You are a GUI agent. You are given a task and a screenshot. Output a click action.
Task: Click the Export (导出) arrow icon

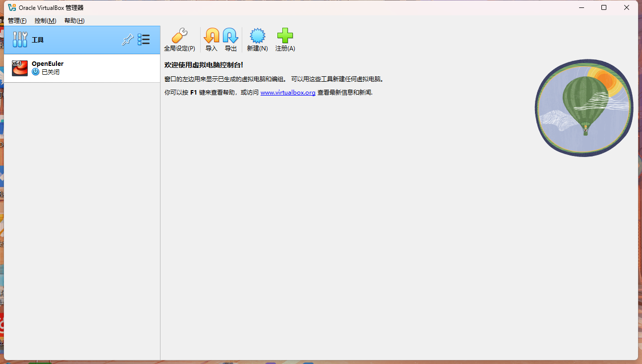[230, 36]
